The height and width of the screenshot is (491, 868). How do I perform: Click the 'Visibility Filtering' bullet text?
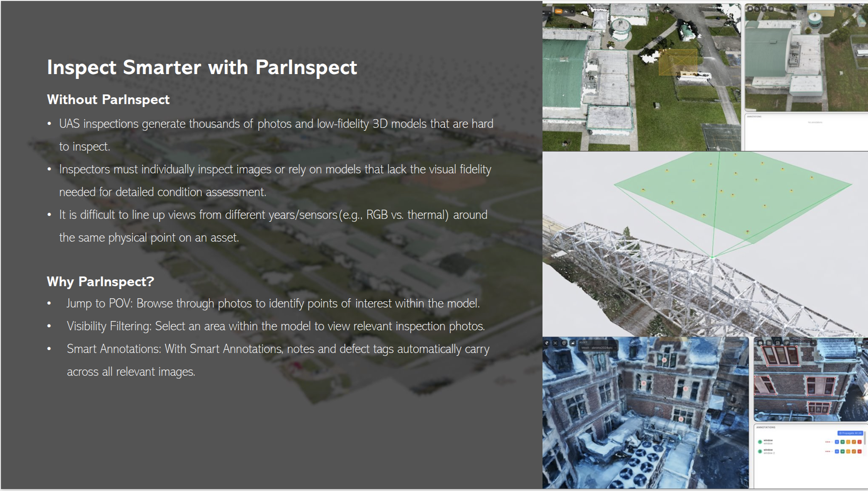(x=276, y=326)
